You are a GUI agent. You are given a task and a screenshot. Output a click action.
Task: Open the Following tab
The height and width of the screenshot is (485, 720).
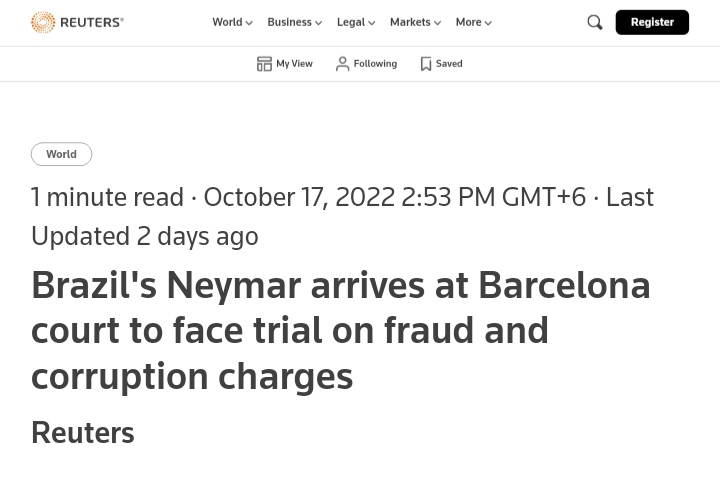(366, 63)
